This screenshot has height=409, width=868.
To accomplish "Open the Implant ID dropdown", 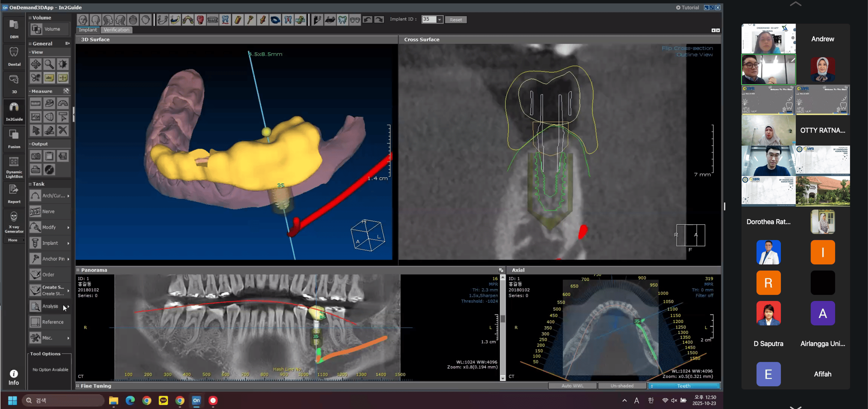I will pos(439,20).
